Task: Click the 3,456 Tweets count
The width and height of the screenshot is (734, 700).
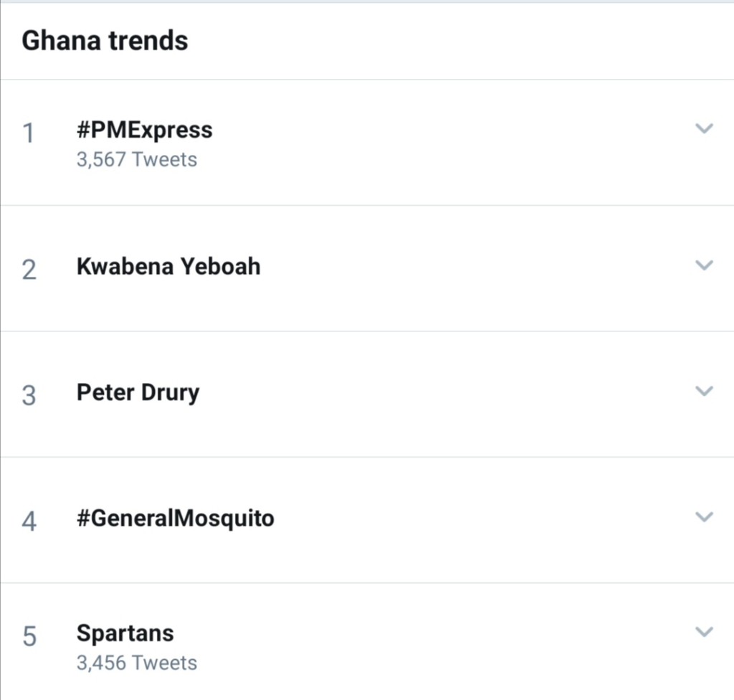Action: 136,662
